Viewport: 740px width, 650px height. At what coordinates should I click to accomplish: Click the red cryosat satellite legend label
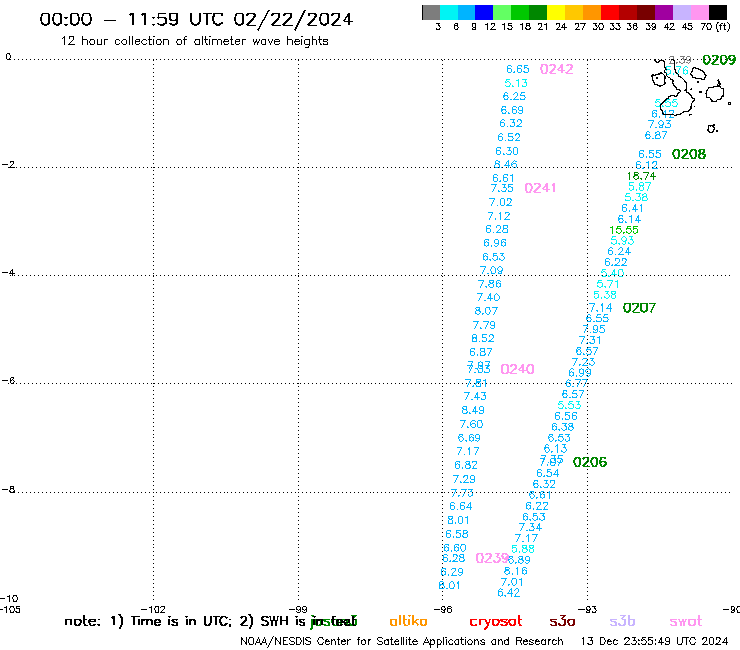(496, 622)
